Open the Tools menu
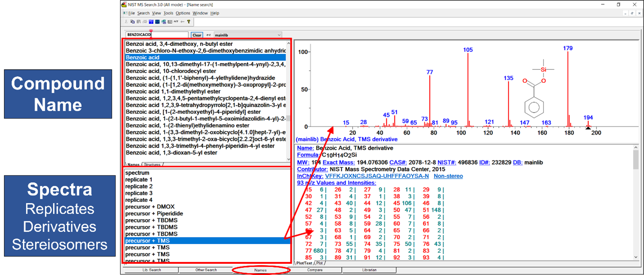The height and width of the screenshot is (275, 644). click(168, 13)
